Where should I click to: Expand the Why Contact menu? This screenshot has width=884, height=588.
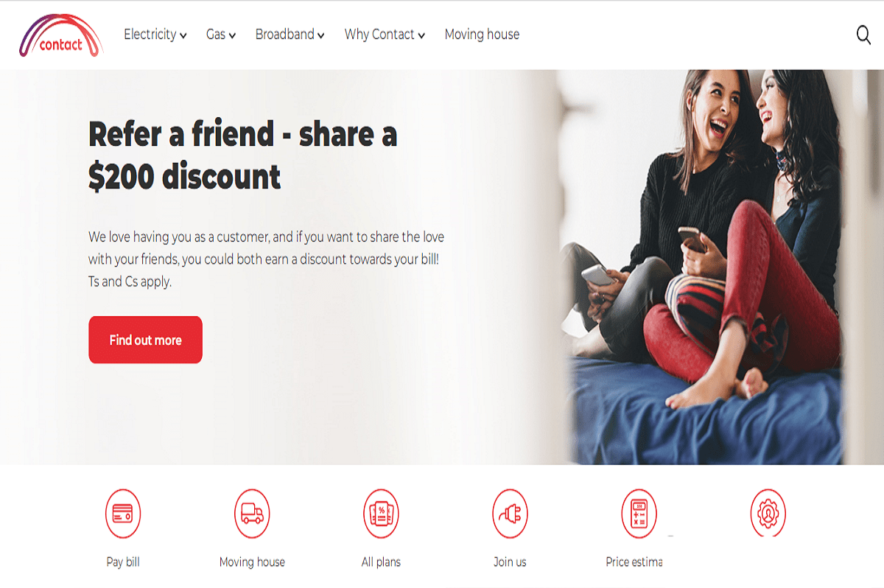(x=385, y=35)
